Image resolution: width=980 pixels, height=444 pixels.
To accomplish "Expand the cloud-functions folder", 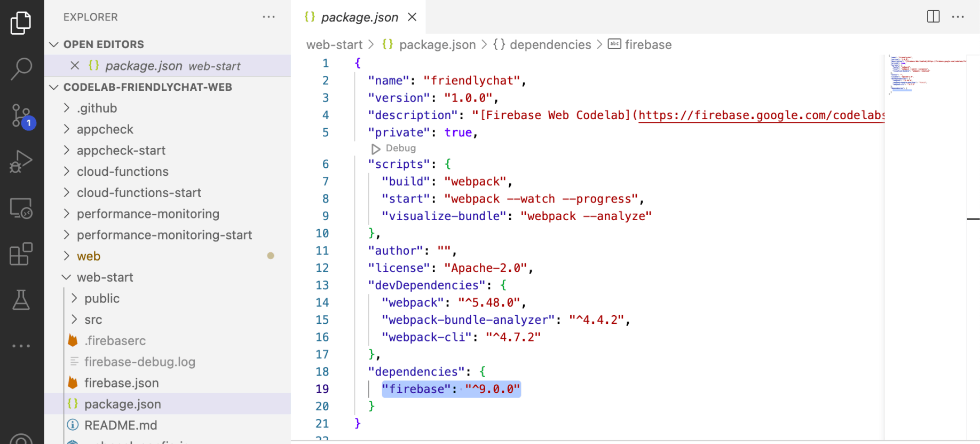I will pos(66,171).
